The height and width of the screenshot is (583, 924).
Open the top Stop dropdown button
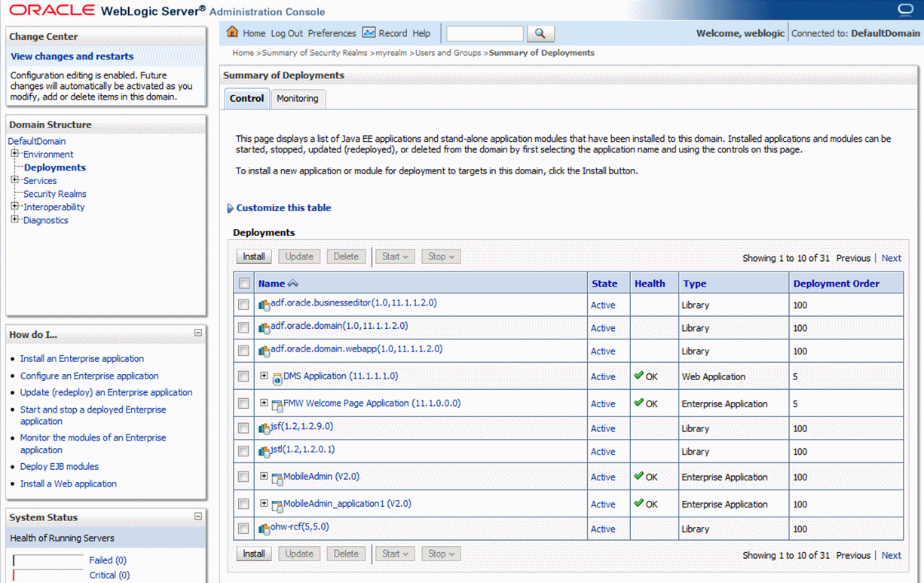tap(441, 256)
